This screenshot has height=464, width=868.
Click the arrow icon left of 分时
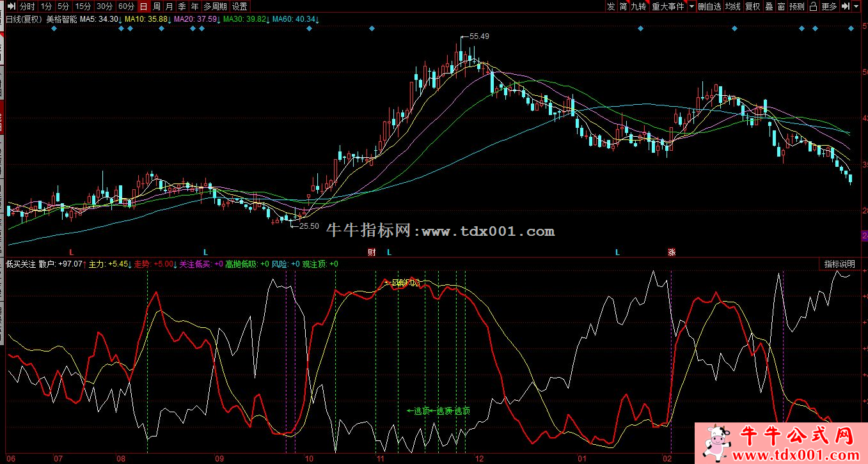click(11, 6)
